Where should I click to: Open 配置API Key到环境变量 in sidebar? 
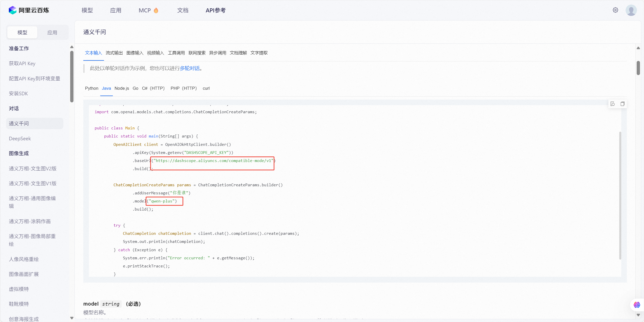coord(35,79)
